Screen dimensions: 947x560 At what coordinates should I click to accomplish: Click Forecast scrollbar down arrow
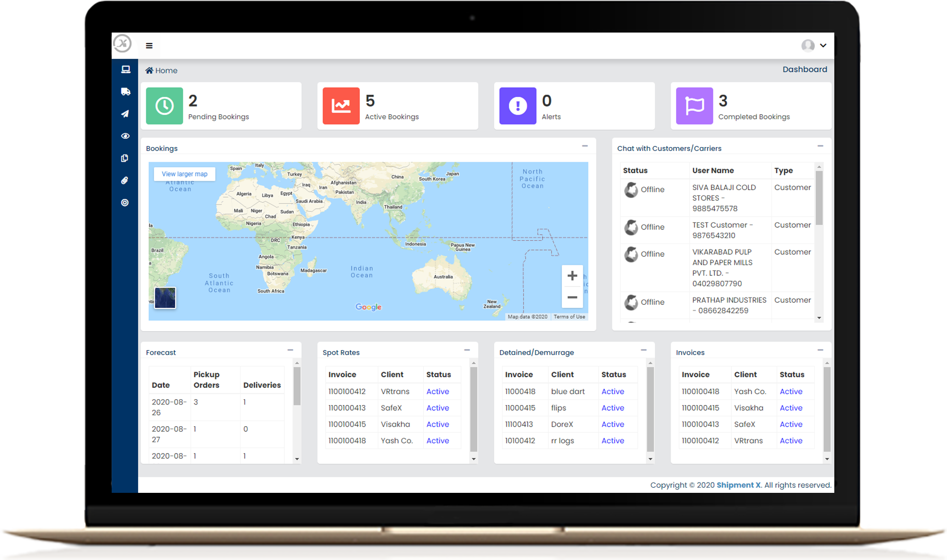297,459
